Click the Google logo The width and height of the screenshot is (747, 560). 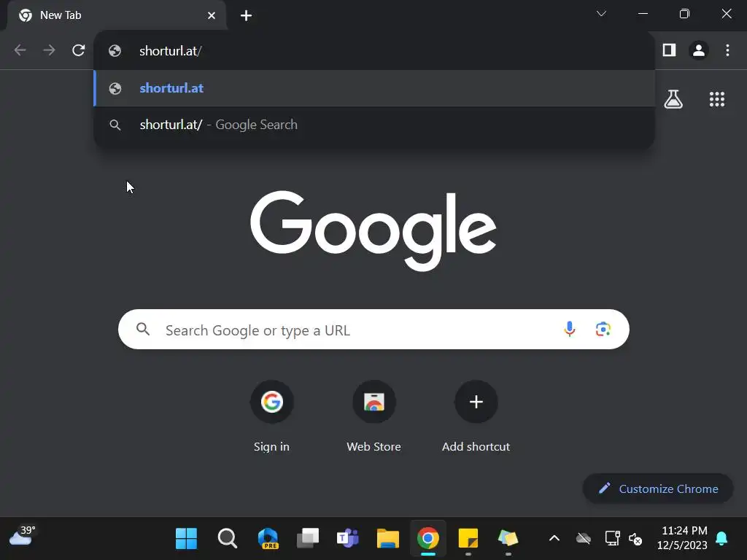(373, 230)
